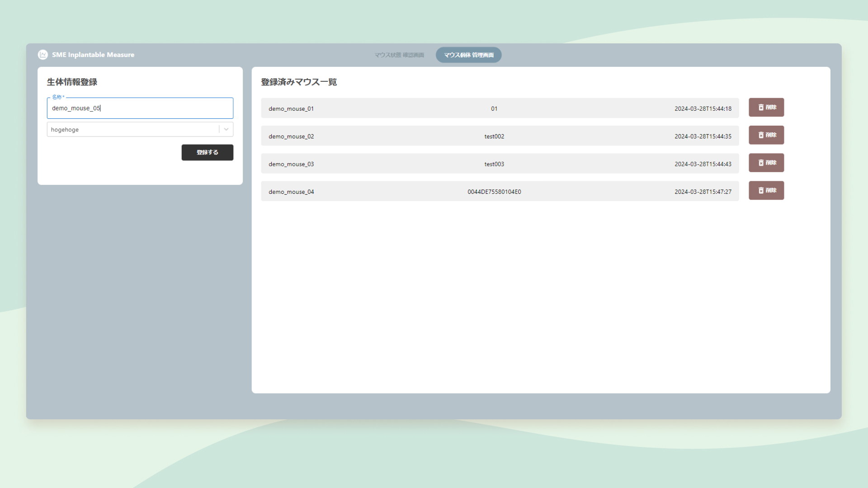Click the device ID test002
This screenshot has height=488, width=868.
(494, 136)
